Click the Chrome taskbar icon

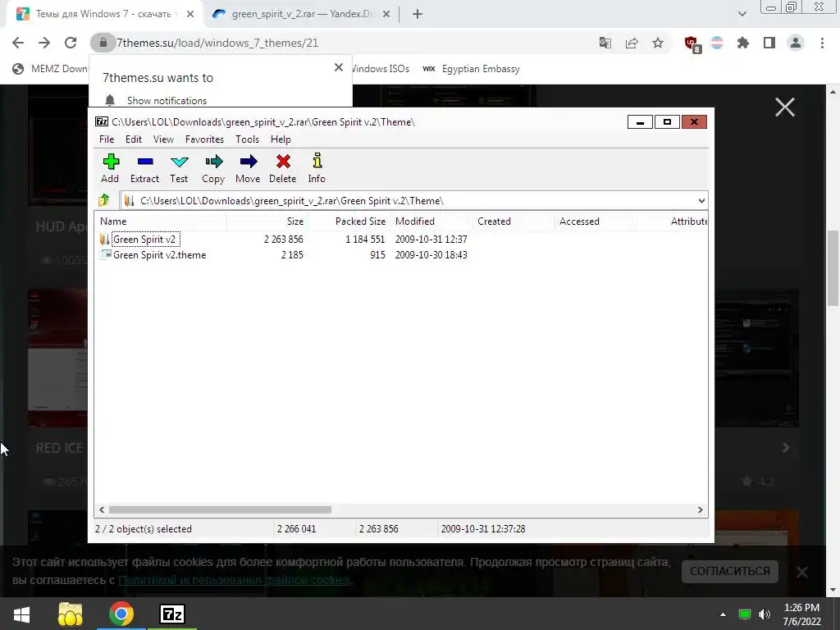pos(121,614)
